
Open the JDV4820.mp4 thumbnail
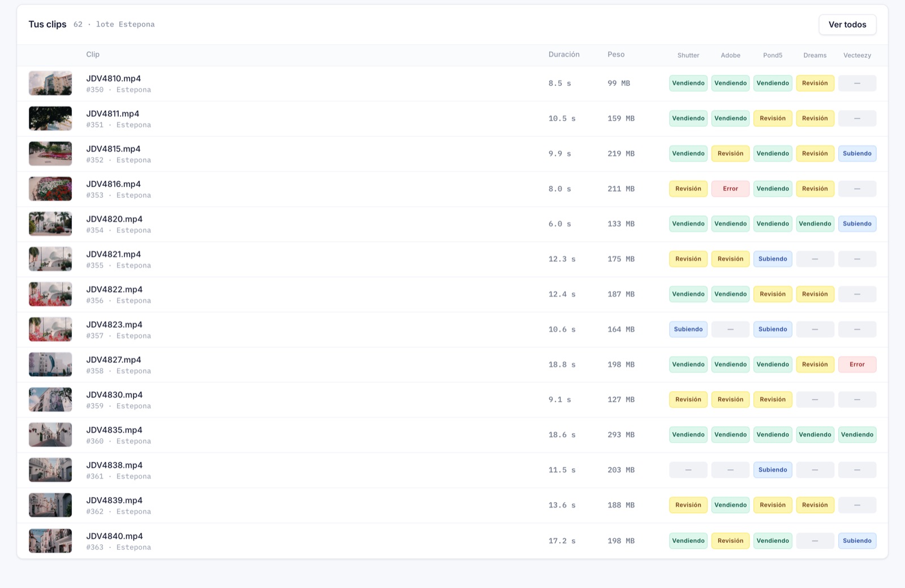pos(50,224)
